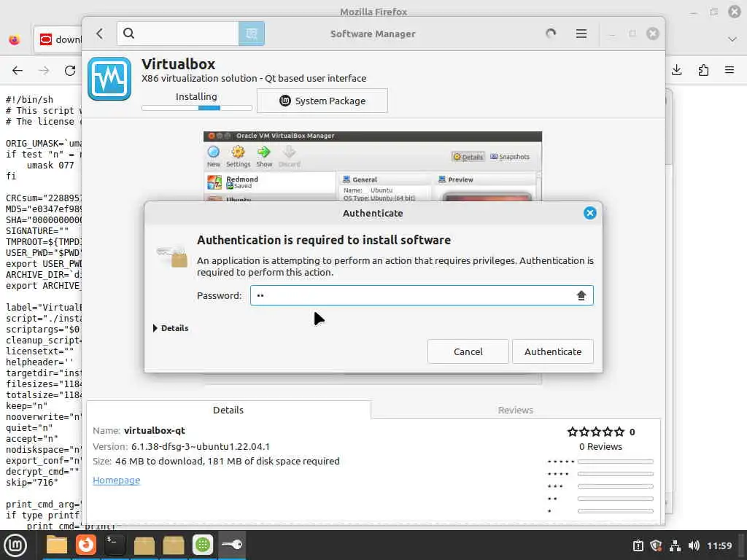
Task: Click the Software Manager taskbar icon
Action: coord(203,545)
